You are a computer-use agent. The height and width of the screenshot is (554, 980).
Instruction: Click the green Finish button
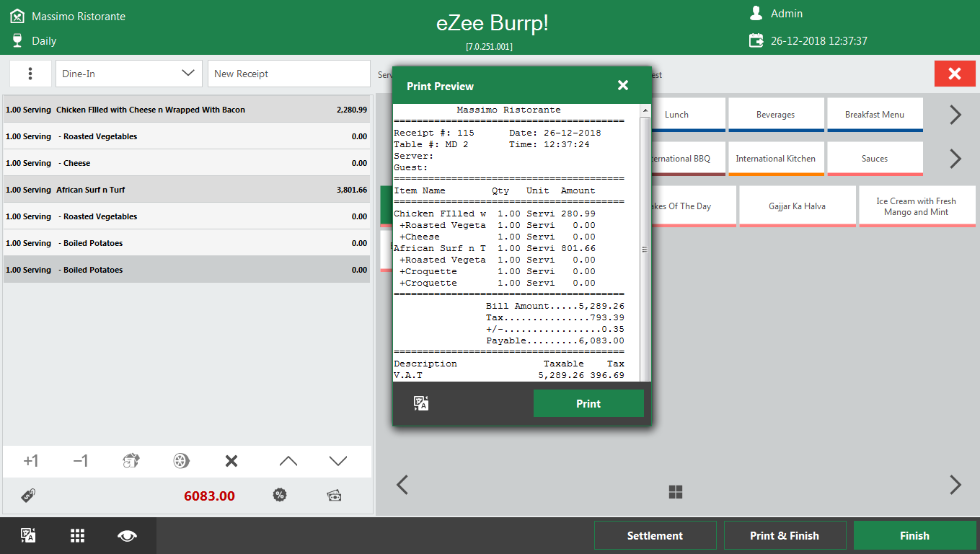tap(914, 535)
